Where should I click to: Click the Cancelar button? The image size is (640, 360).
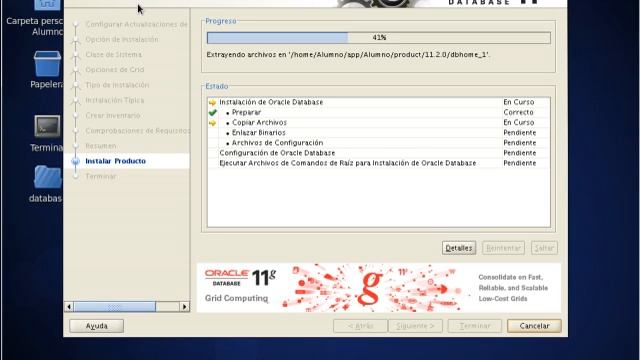pyautogui.click(x=534, y=326)
